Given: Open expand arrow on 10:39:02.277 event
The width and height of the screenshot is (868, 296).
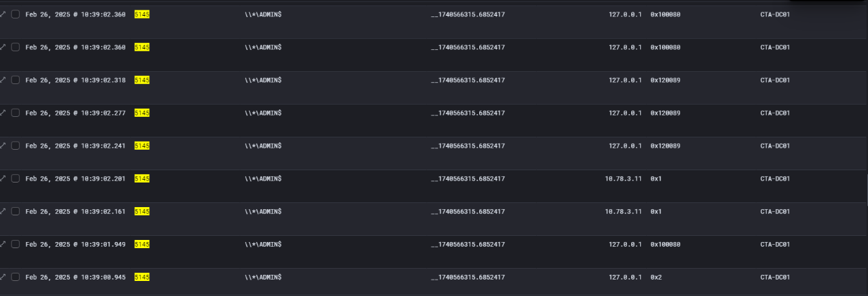Looking at the screenshot, I should coord(2,113).
